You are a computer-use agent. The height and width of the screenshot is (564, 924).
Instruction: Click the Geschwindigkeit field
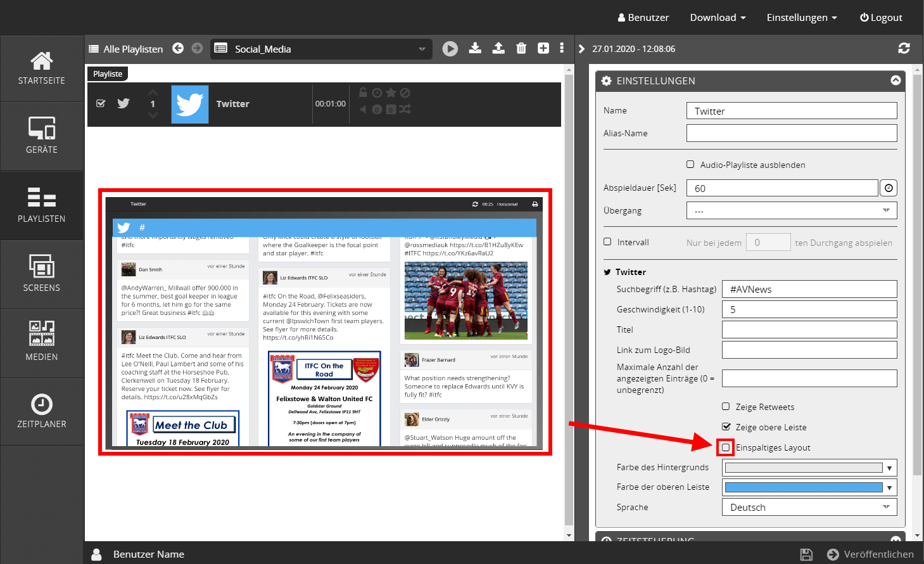(x=809, y=309)
